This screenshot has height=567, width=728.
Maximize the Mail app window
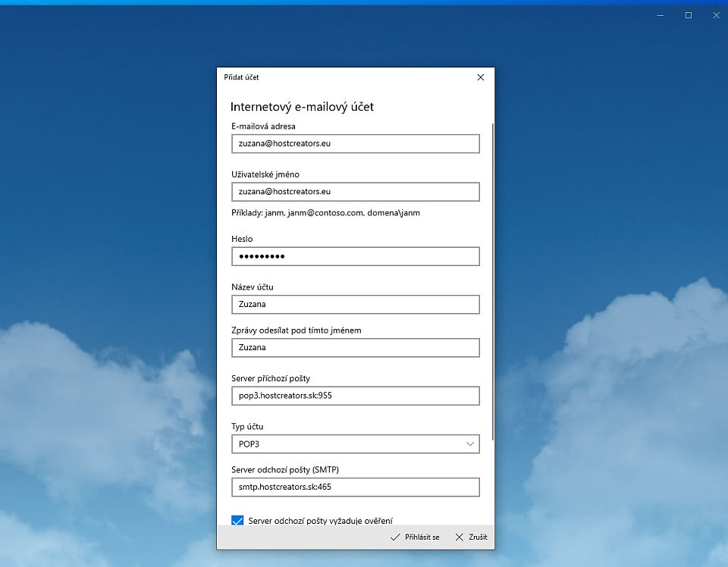pos(688,15)
